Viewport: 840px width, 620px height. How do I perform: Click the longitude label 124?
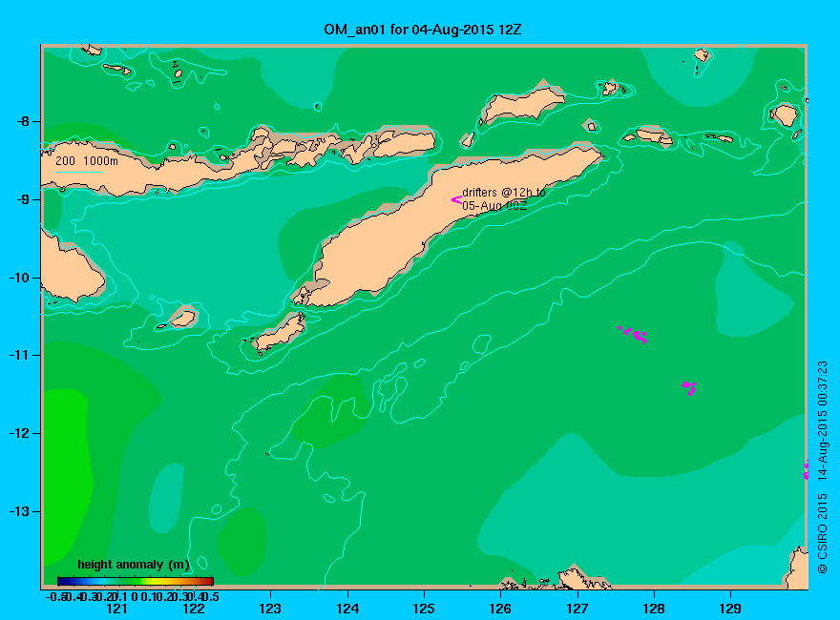tap(347, 609)
